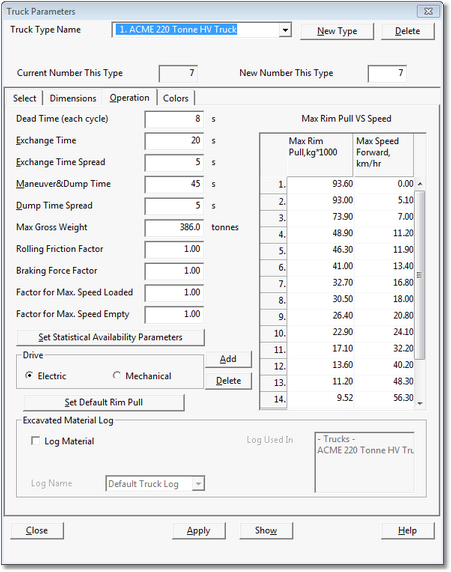Image resolution: width=451 pixels, height=572 pixels.
Task: Switch to the Operation tab
Action: click(x=130, y=98)
